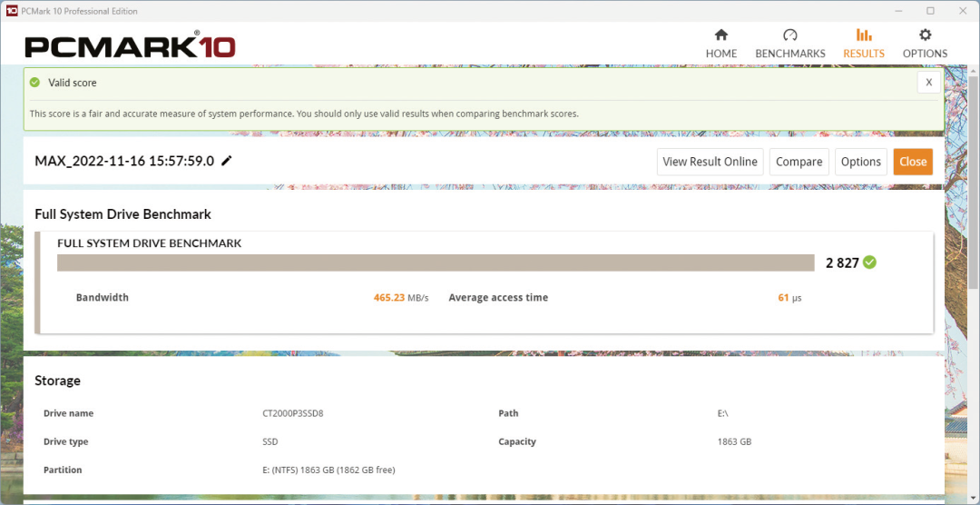
Task: Click the gauge icon above BENCHMARKS
Action: (x=790, y=35)
